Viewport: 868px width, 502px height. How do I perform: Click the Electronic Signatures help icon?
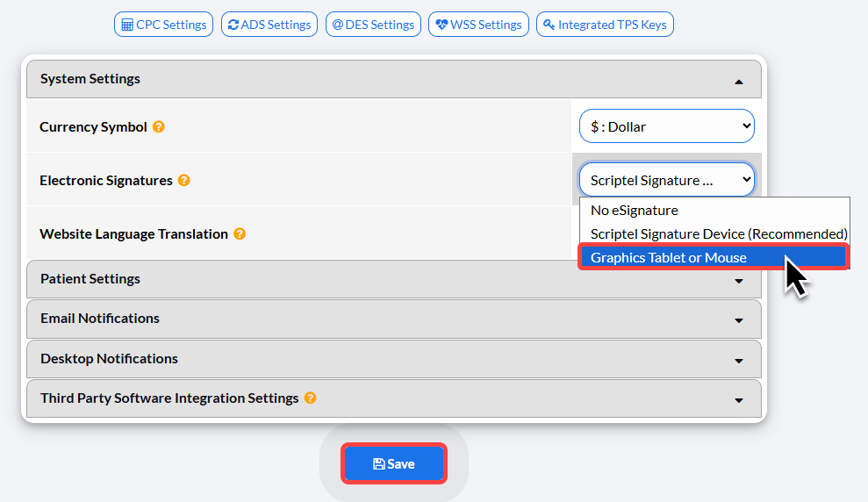pyautogui.click(x=183, y=181)
